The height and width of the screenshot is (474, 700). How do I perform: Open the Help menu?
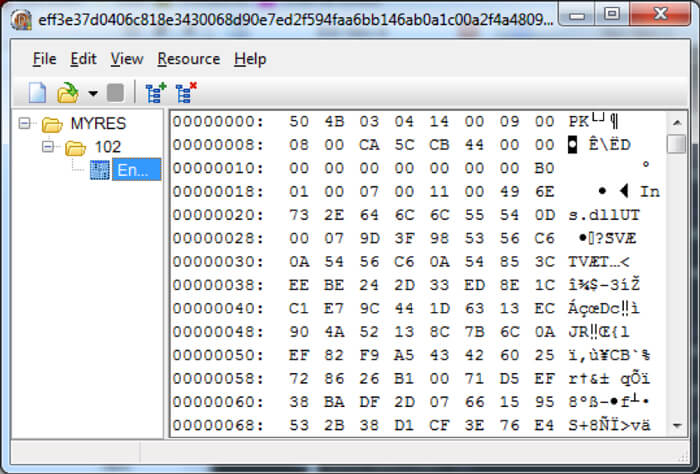[x=250, y=59]
